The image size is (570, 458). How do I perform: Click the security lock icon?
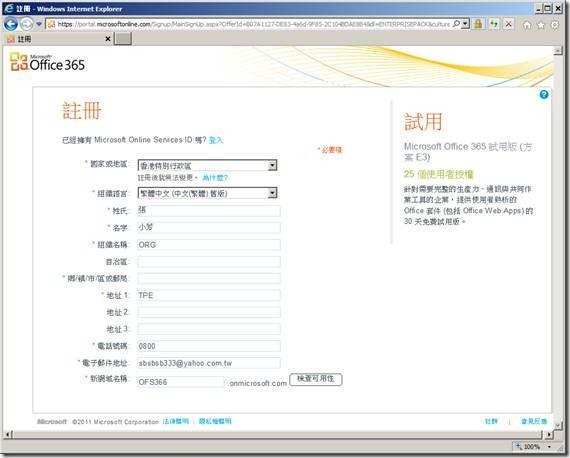pos(478,24)
